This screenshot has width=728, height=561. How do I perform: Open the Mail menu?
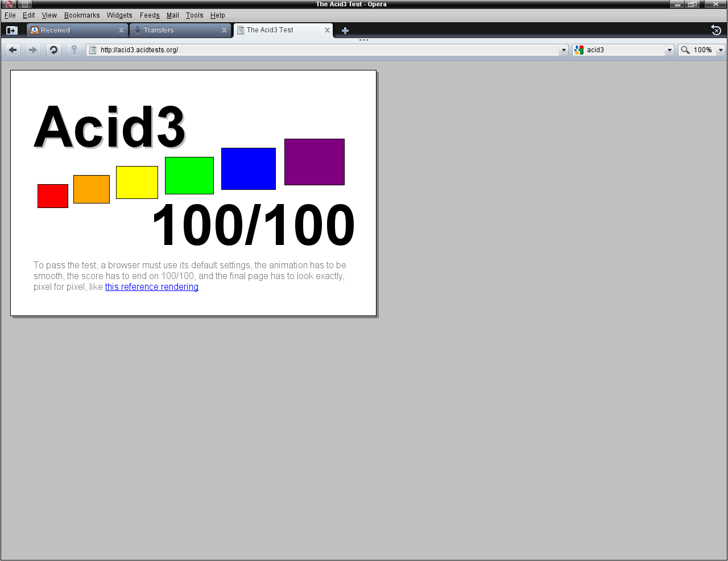(x=172, y=15)
